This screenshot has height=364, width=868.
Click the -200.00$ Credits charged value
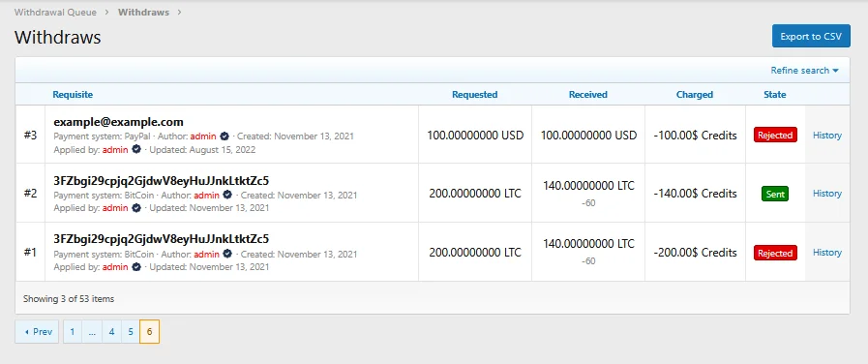[x=696, y=252]
